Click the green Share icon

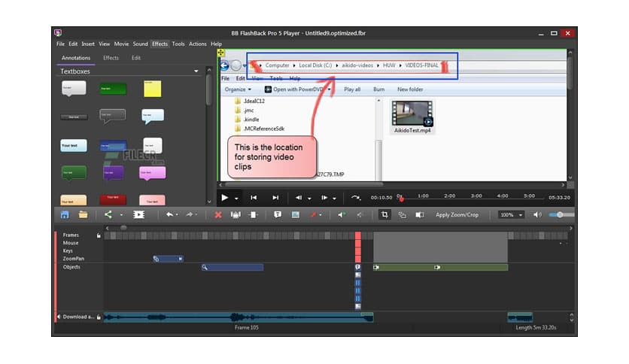108,215
